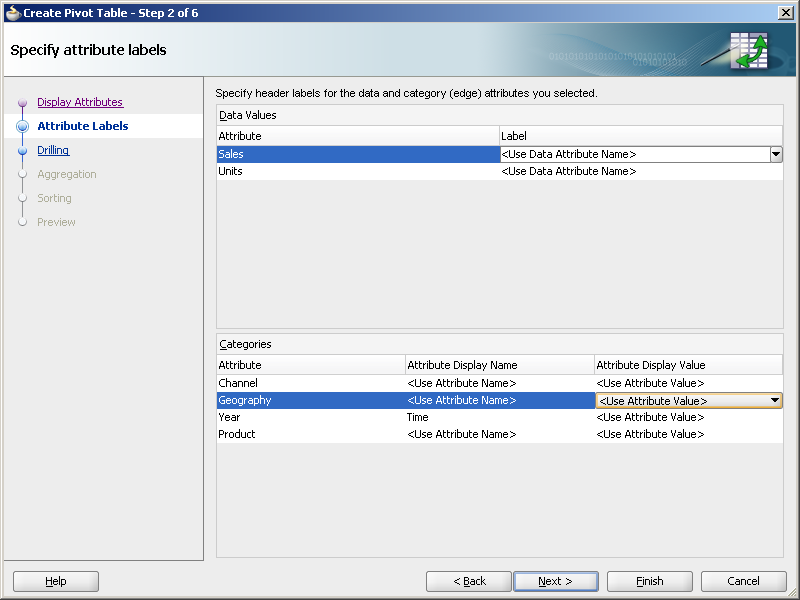Select the Channel row in Categories
800x600 pixels.
click(x=300, y=383)
